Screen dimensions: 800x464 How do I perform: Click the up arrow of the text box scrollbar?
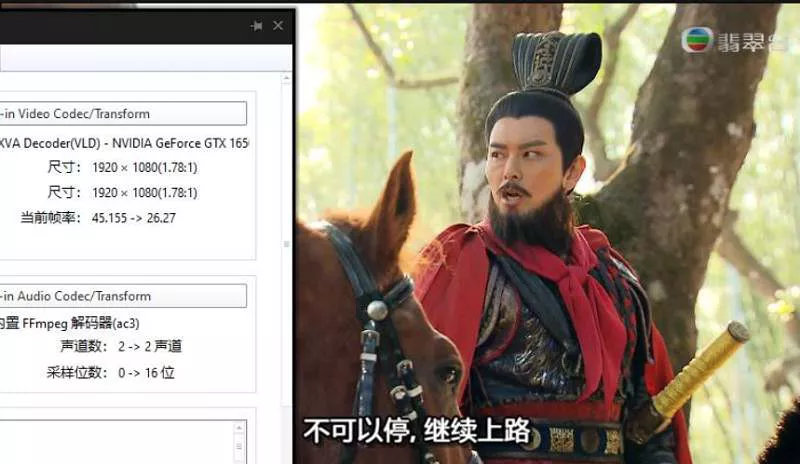pyautogui.click(x=239, y=429)
